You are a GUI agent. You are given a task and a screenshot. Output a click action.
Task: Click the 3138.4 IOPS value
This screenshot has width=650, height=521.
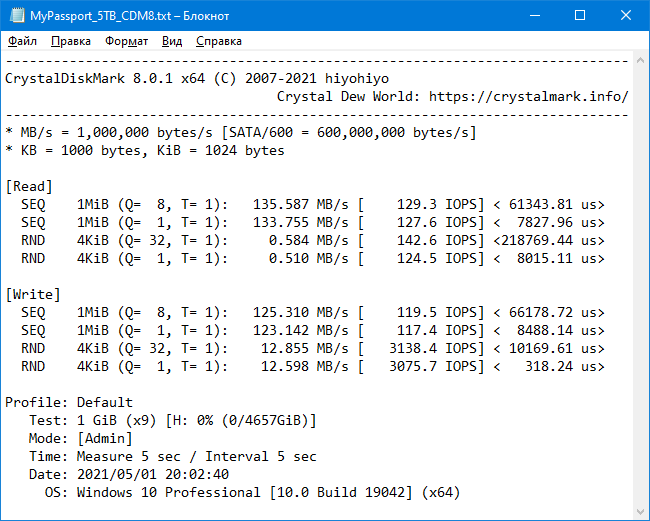[x=433, y=349]
